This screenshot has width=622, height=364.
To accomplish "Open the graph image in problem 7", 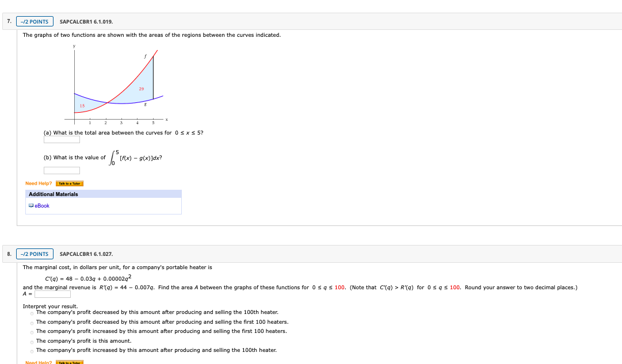I will [x=118, y=83].
